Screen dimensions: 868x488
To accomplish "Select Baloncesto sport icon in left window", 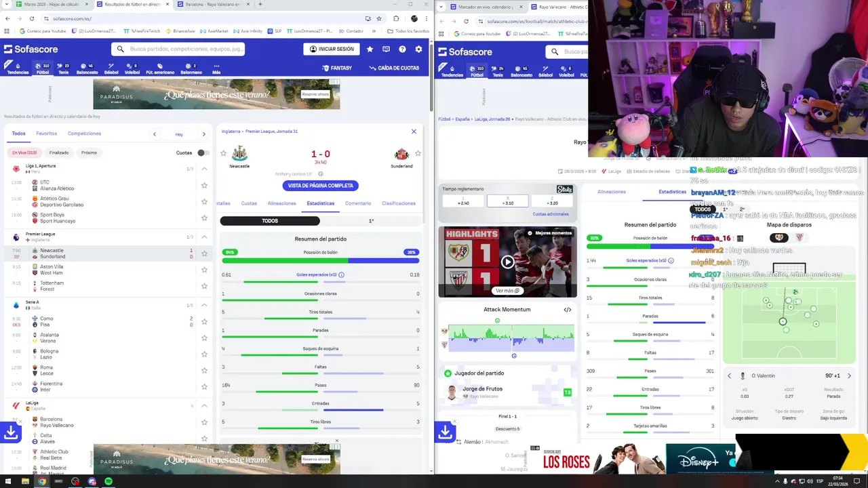I will [x=87, y=68].
